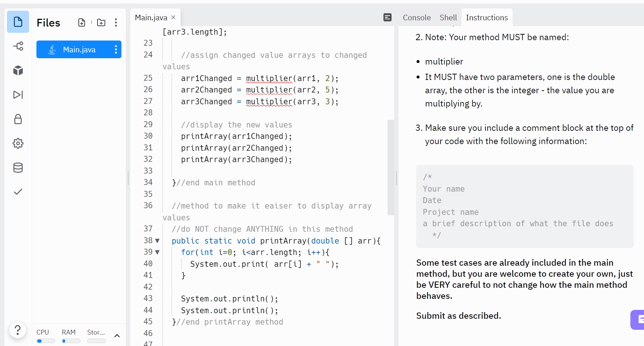Click printArray(arr3Changed) on line 32
The height and width of the screenshot is (346, 644).
[236, 160]
